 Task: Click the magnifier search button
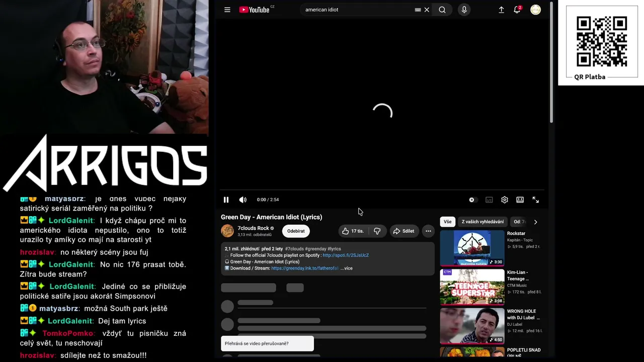point(442,10)
